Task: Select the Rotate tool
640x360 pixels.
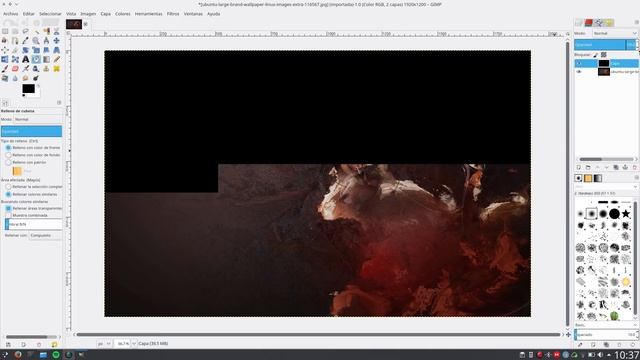Action: tap(25, 50)
